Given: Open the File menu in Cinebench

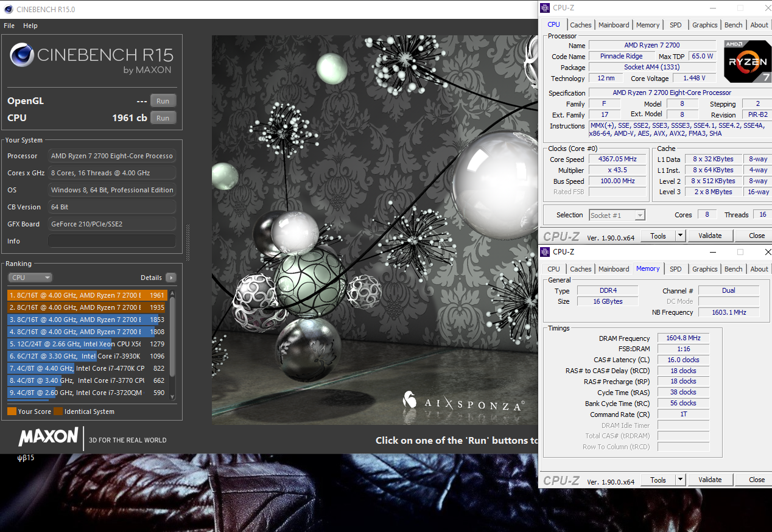Looking at the screenshot, I should (9, 26).
